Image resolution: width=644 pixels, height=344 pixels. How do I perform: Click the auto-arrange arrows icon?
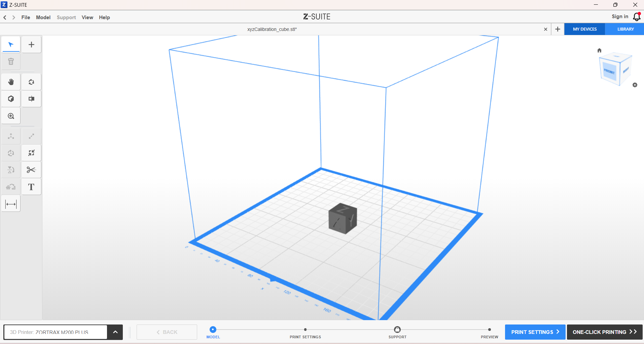click(x=31, y=153)
